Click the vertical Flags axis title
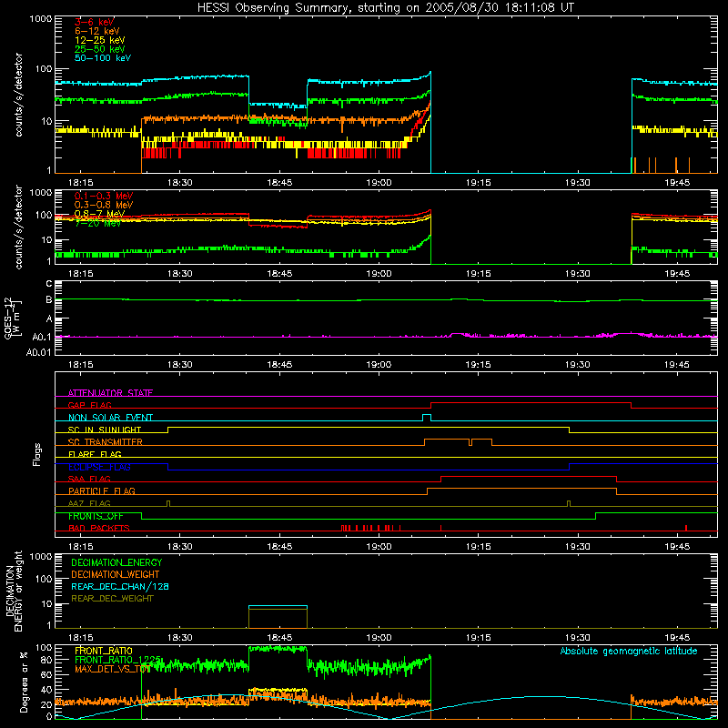This screenshot has height=728, width=728. pos(37,454)
